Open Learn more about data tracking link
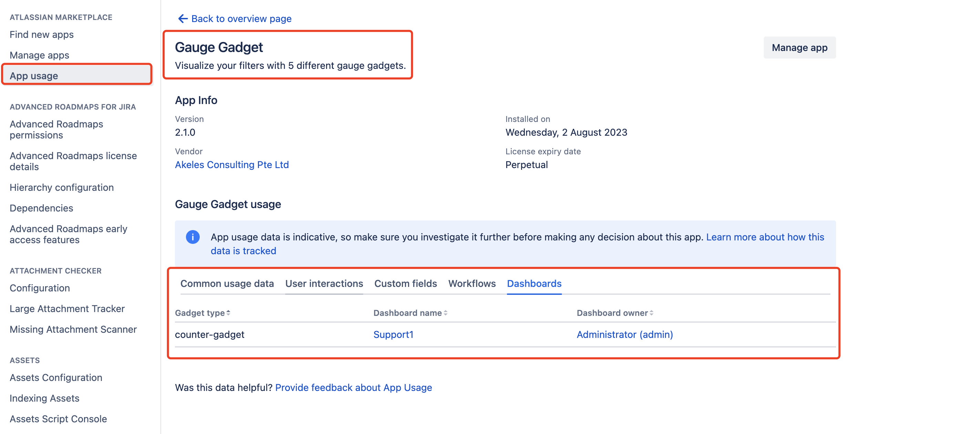 point(765,237)
